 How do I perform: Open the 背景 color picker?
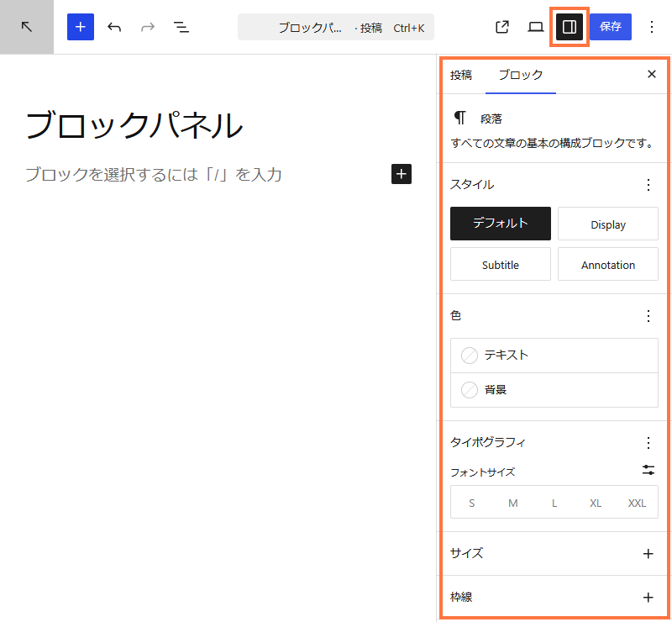click(x=554, y=390)
